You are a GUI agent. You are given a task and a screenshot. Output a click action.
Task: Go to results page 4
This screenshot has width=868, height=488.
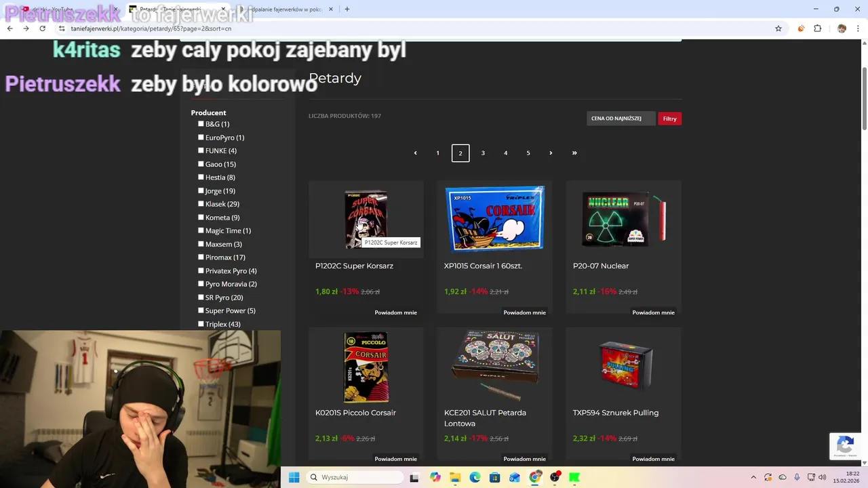tap(505, 153)
